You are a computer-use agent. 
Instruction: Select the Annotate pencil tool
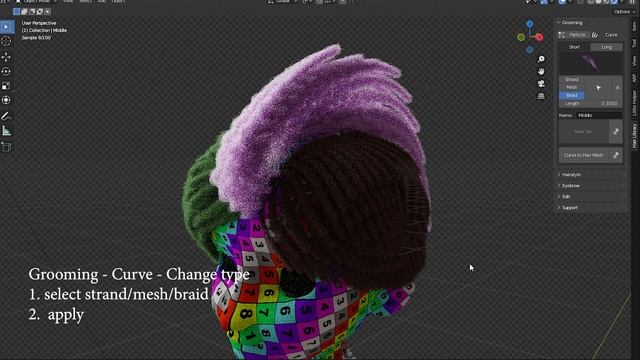click(6, 116)
